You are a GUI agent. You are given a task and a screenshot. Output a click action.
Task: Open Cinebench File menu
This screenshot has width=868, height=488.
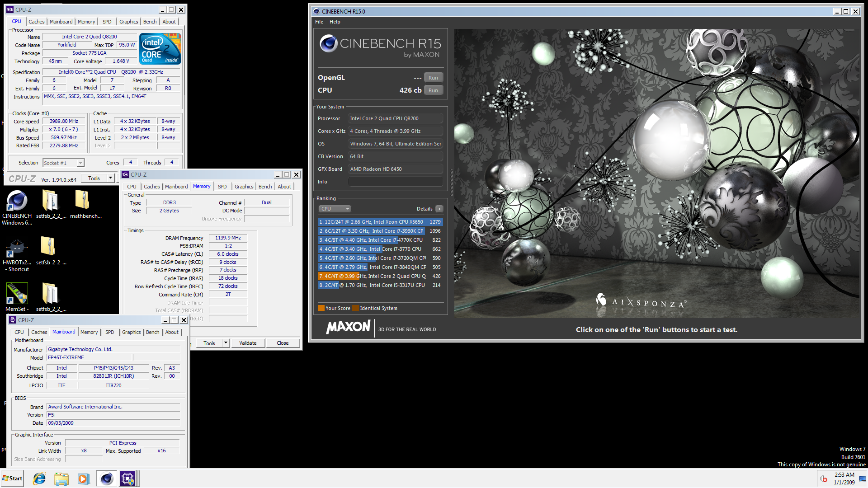[319, 22]
